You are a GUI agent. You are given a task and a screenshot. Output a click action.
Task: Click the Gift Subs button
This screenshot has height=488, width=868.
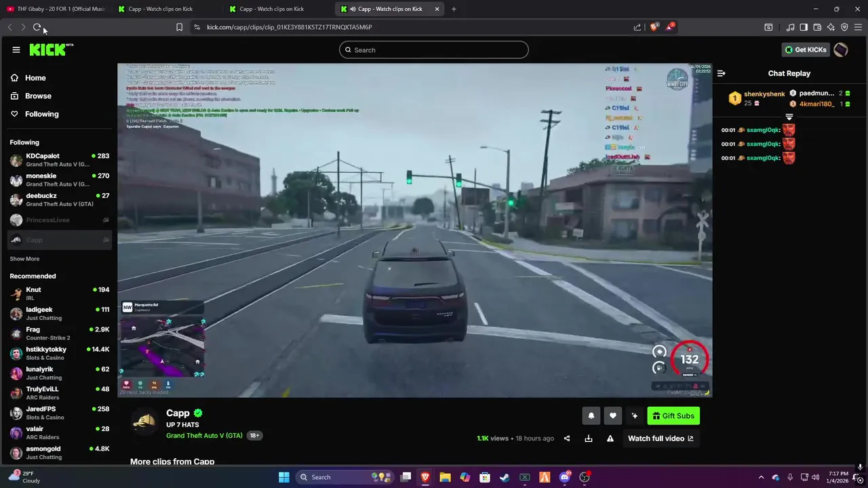673,416
